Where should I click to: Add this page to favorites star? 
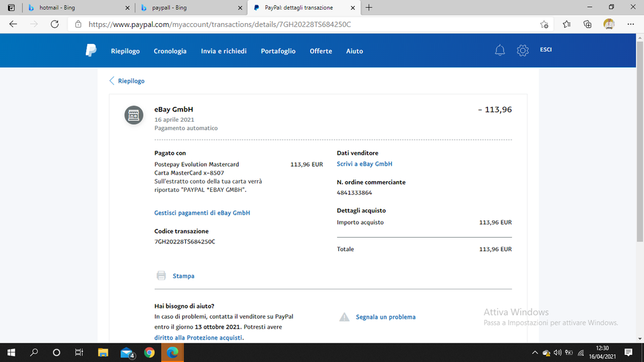544,24
